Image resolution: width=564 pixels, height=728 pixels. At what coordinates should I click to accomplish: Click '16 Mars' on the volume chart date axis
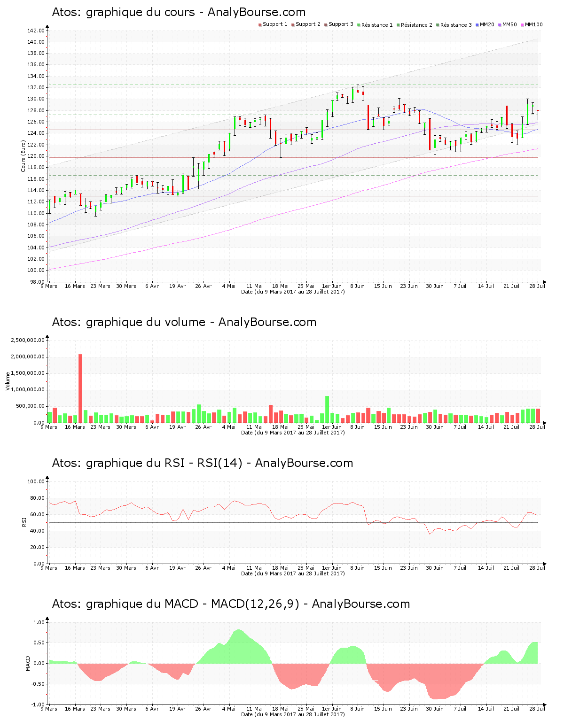point(75,427)
